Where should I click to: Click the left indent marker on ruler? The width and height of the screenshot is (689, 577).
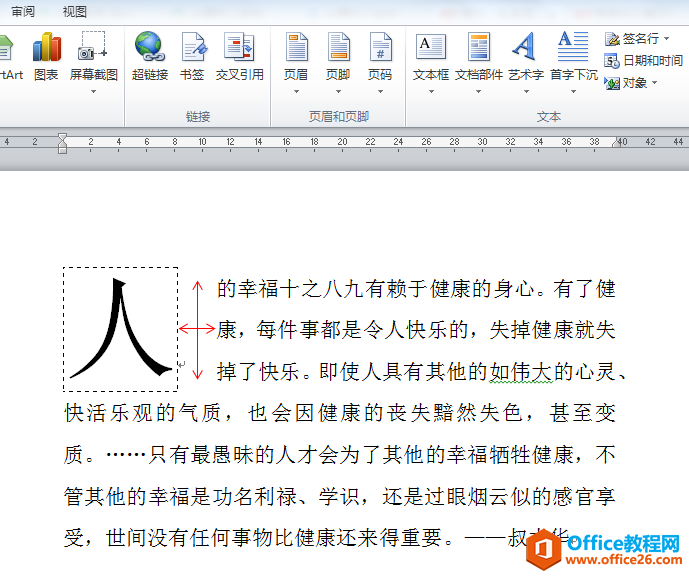tap(62, 149)
